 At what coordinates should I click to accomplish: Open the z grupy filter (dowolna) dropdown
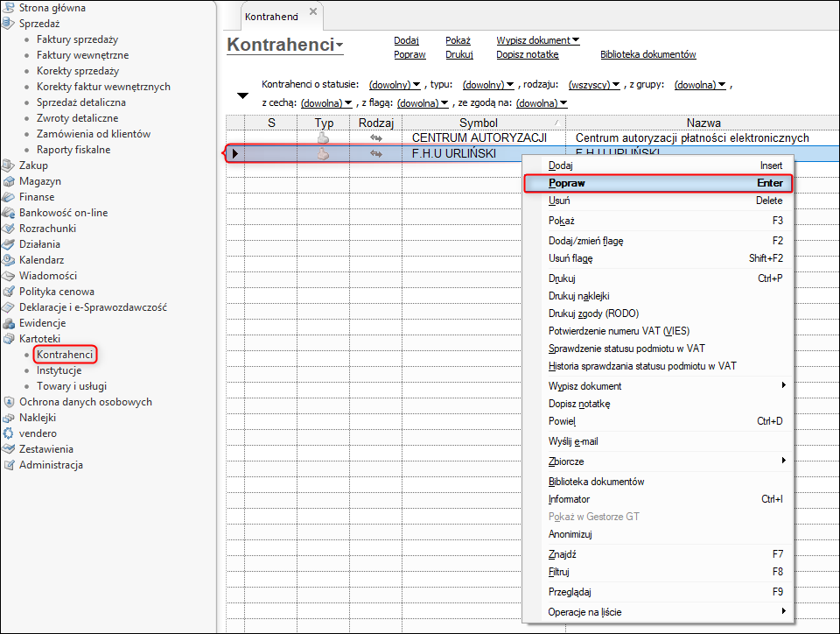coord(700,85)
